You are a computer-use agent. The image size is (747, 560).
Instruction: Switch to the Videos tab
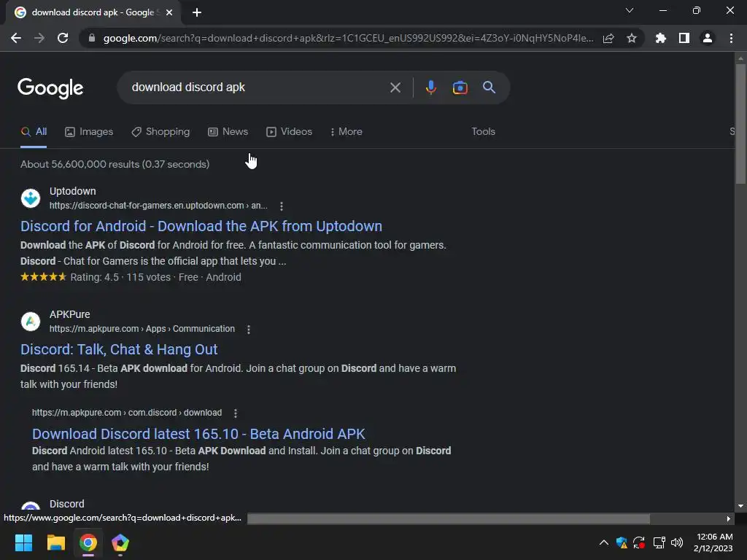tap(289, 132)
